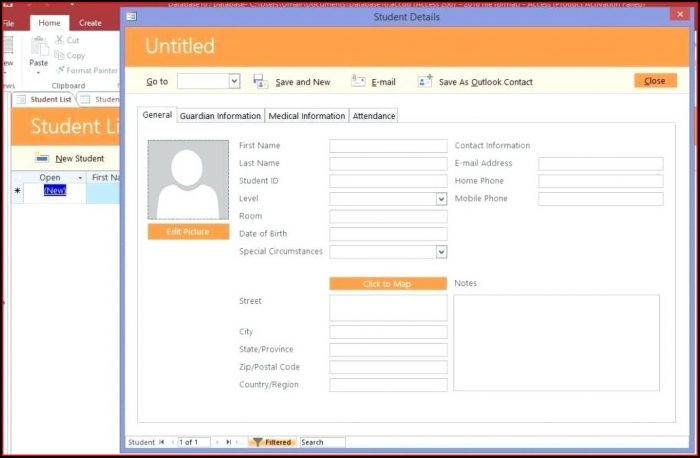
Task: Click the record number box '1 of 1'
Action: pos(193,442)
